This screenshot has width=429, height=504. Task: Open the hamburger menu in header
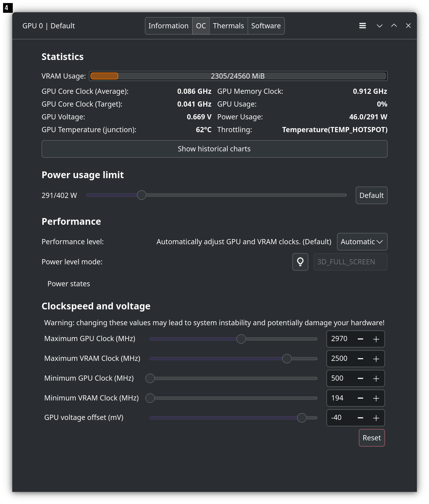362,26
